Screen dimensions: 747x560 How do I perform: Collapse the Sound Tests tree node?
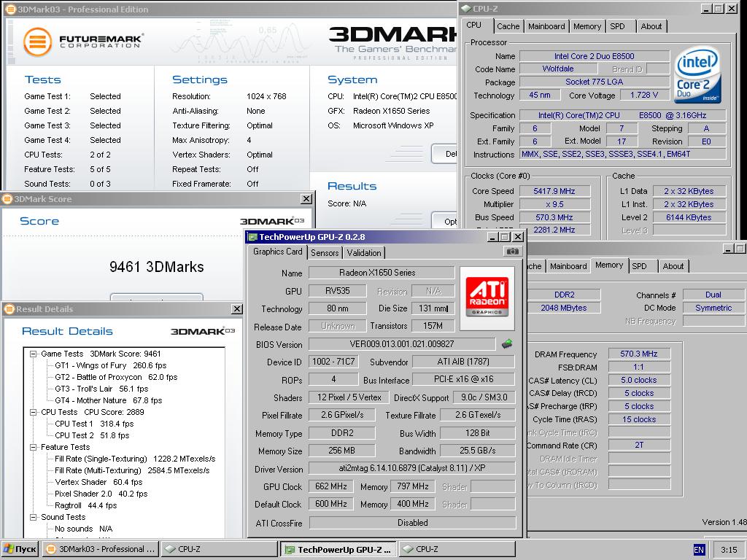click(x=34, y=517)
